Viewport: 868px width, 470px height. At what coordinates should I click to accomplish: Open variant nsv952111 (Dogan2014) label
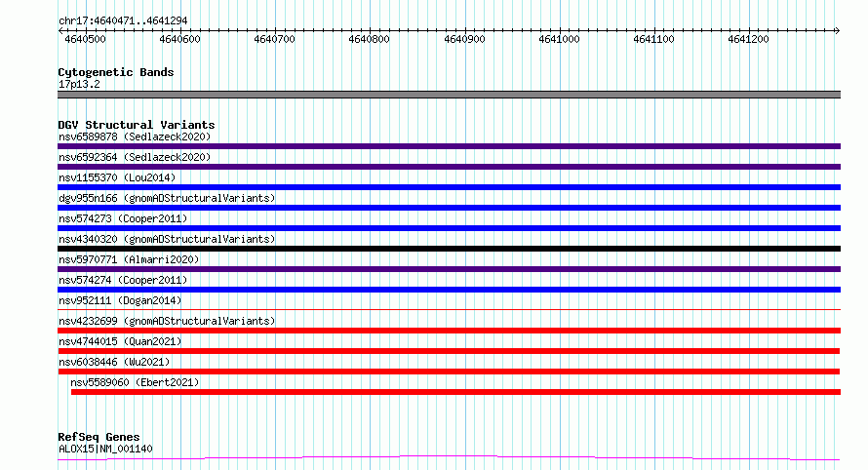click(120, 300)
